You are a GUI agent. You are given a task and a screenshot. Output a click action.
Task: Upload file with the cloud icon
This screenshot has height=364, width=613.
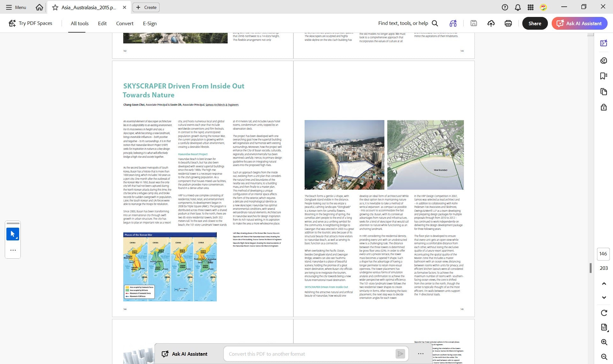pyautogui.click(x=491, y=23)
